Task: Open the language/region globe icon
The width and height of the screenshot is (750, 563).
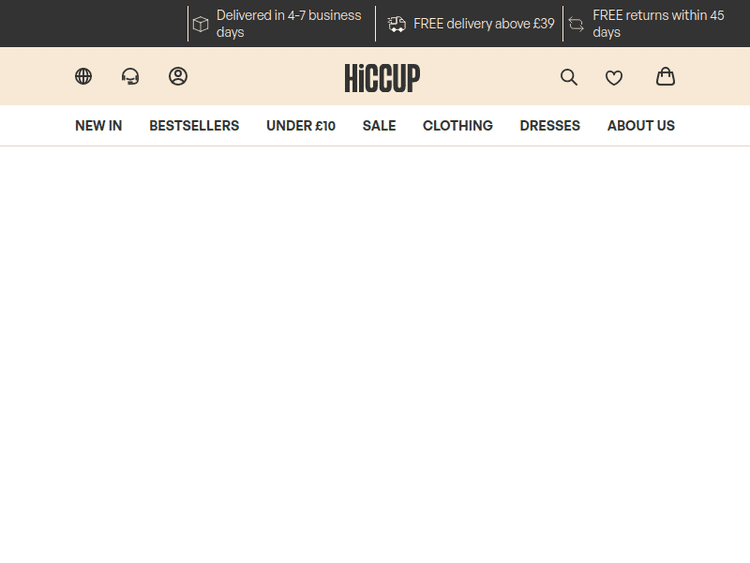Action: pos(83,76)
